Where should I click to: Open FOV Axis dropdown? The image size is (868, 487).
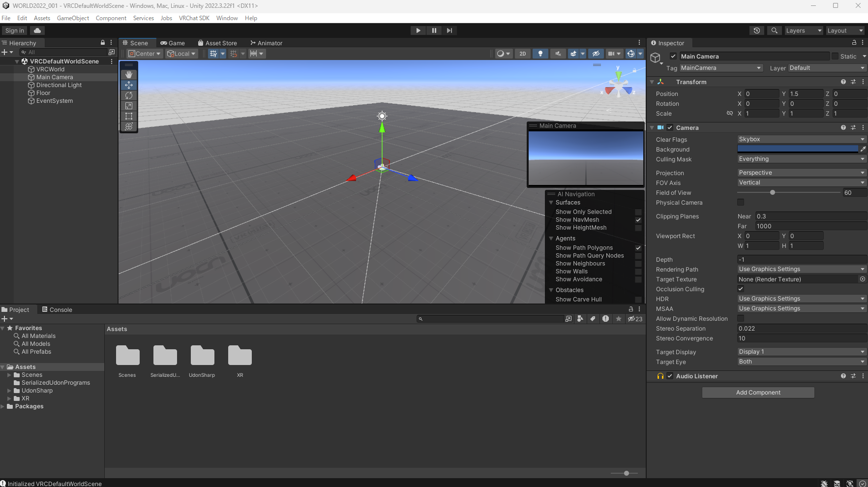pos(802,183)
